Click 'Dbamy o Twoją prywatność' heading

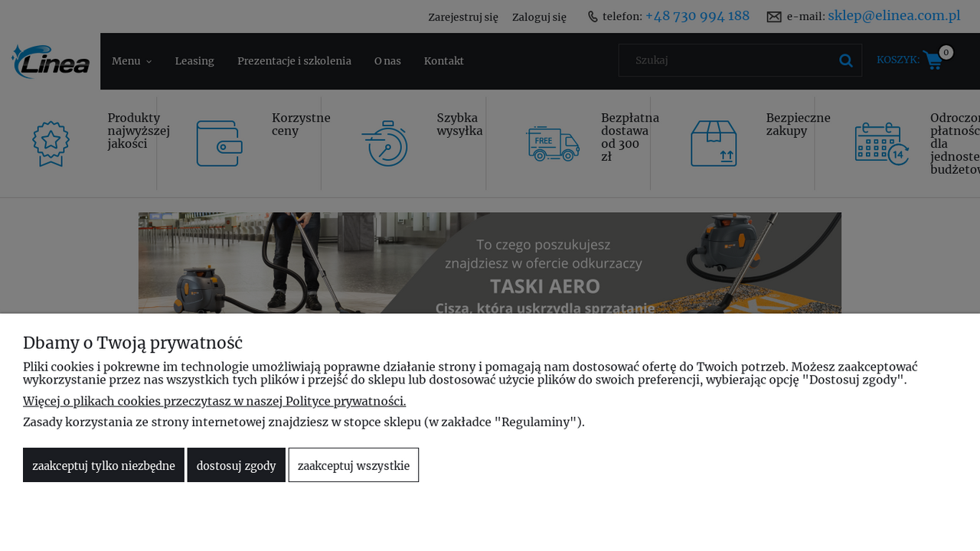tap(132, 343)
